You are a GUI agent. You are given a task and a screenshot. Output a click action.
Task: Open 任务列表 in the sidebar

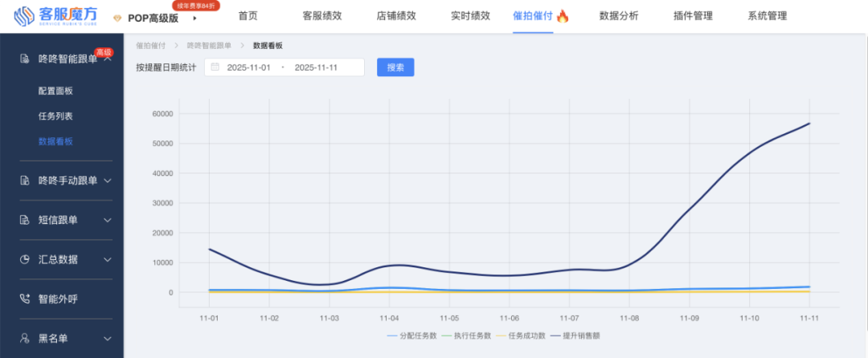click(55, 116)
